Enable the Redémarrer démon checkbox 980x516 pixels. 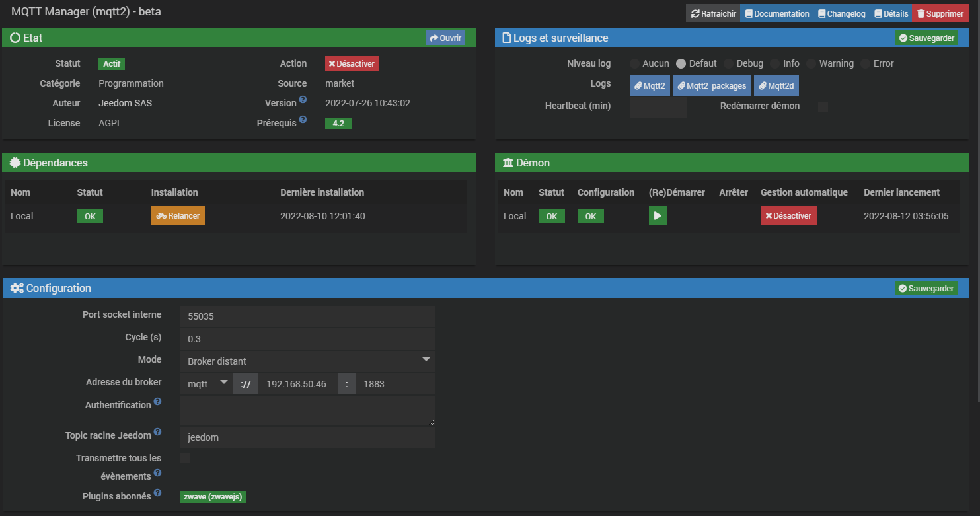click(x=823, y=106)
